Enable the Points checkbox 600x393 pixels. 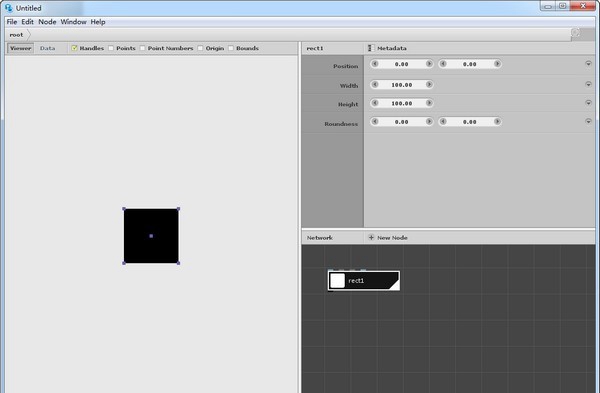click(111, 48)
